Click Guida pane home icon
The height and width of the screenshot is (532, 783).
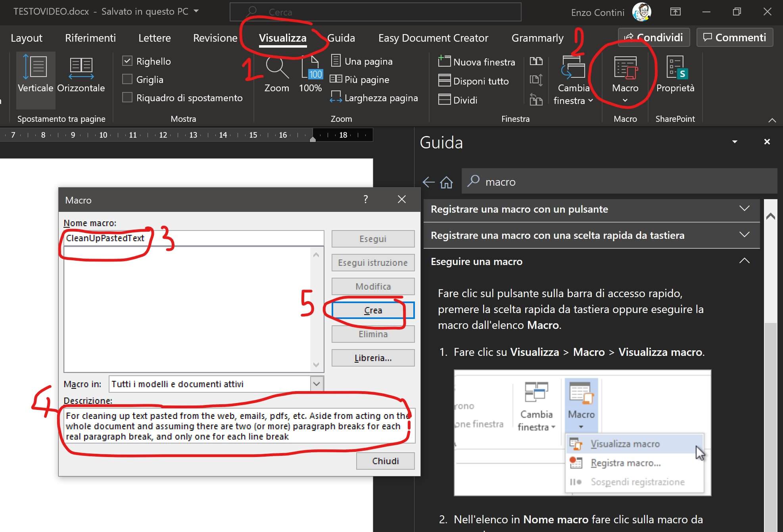(x=446, y=182)
